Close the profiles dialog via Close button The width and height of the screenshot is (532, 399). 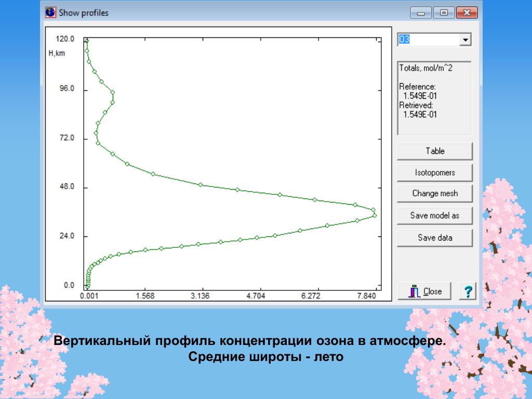[x=424, y=291]
